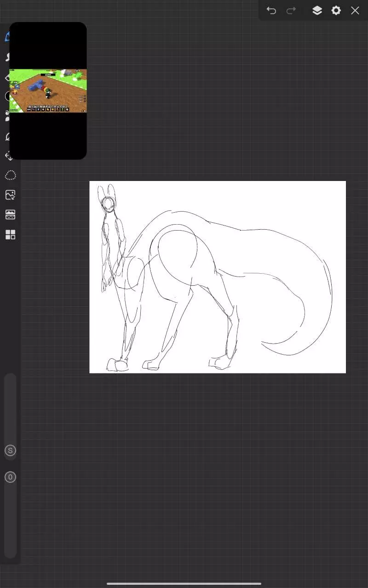Open the image adjustments filter tool

click(x=10, y=215)
